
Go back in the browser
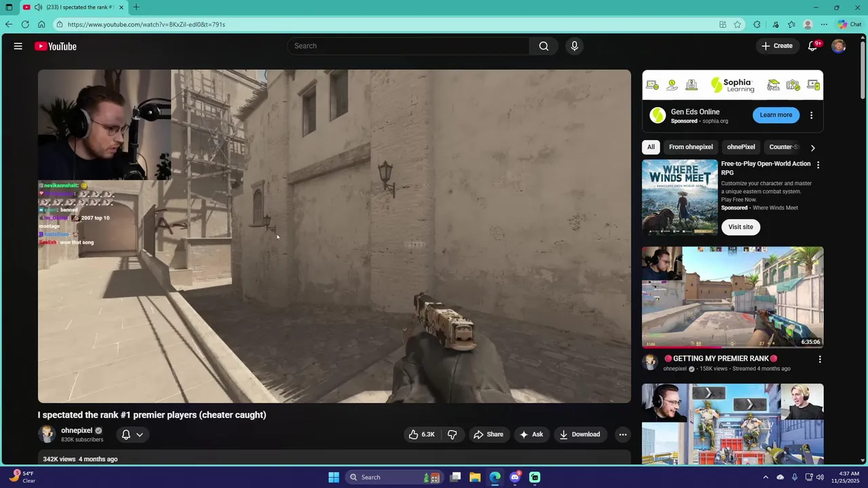coord(9,24)
